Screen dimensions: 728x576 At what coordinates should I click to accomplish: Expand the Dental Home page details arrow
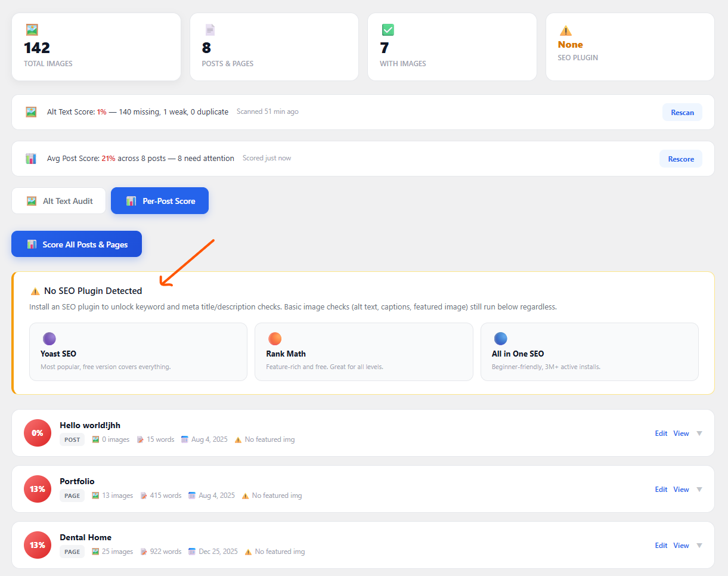coord(699,546)
